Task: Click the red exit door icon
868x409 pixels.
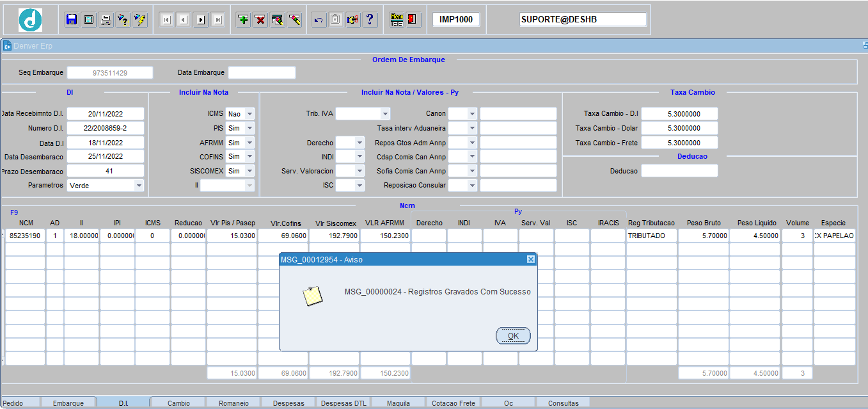Action: tap(413, 20)
